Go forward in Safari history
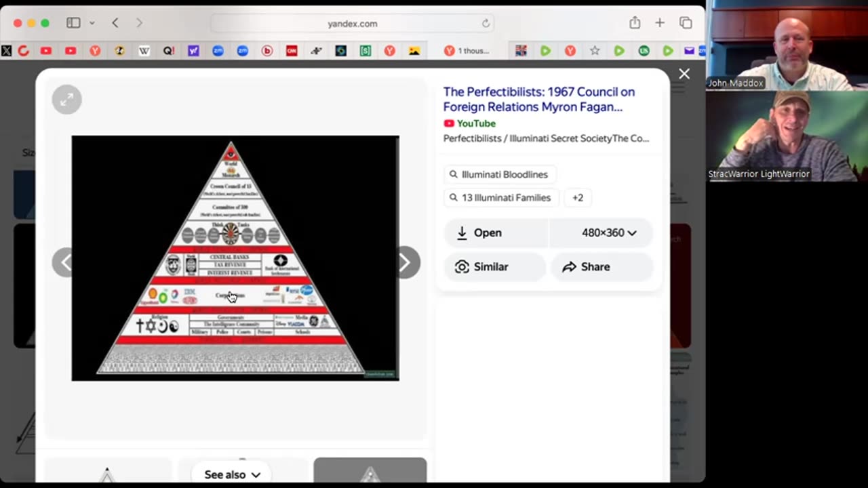 (x=139, y=23)
